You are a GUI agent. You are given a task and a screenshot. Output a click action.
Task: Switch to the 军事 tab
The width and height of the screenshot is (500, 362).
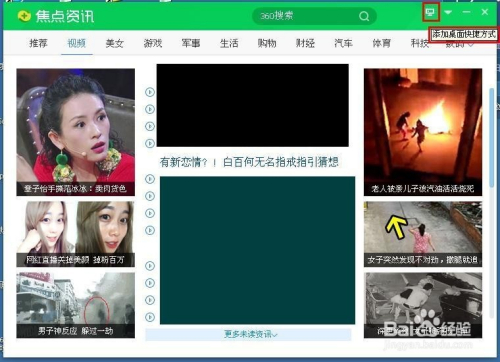(x=191, y=43)
